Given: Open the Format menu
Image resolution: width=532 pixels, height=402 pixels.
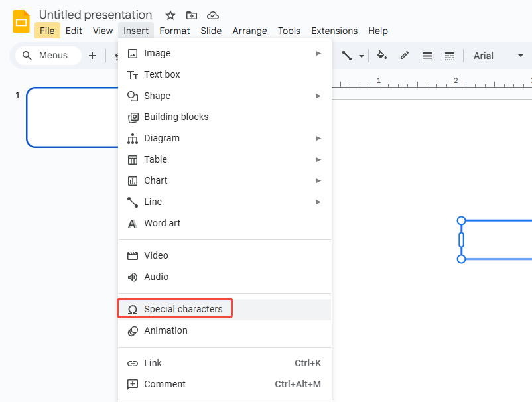Looking at the screenshot, I should point(174,31).
